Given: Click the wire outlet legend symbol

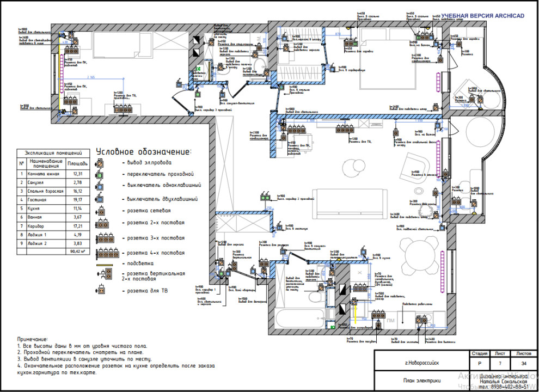Looking at the screenshot, I should [x=100, y=163].
